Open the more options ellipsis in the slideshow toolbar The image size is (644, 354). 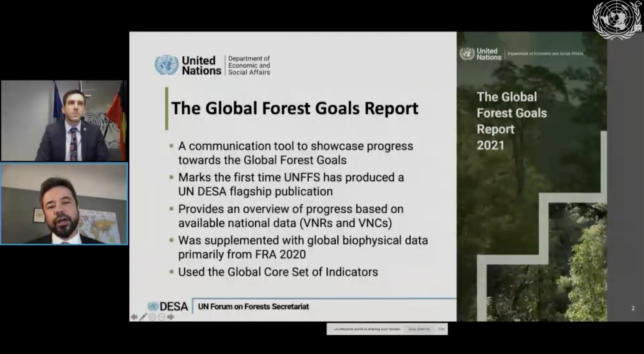coord(161,317)
